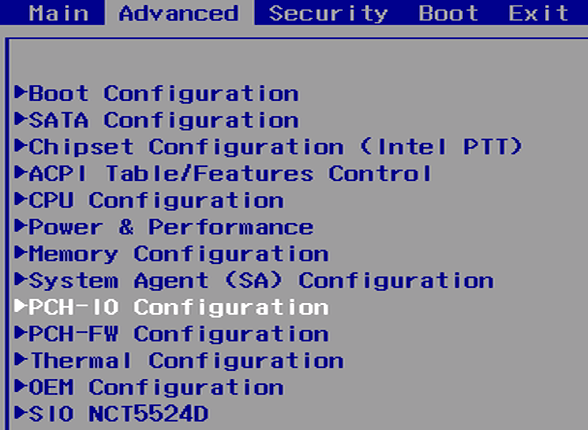Click the arrow beside Thermal Configuration
Image resolution: width=588 pixels, height=430 pixels.
click(x=20, y=360)
